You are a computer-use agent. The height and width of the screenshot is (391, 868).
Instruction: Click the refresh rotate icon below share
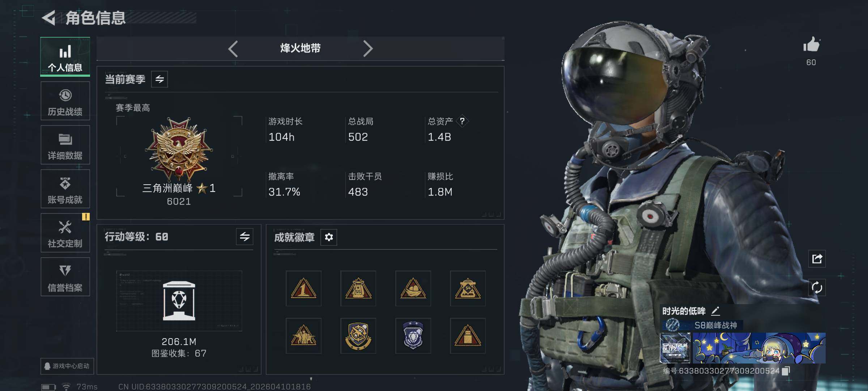(x=817, y=288)
